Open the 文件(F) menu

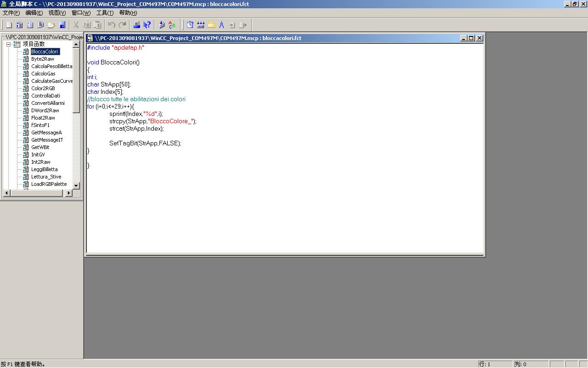[x=11, y=13]
